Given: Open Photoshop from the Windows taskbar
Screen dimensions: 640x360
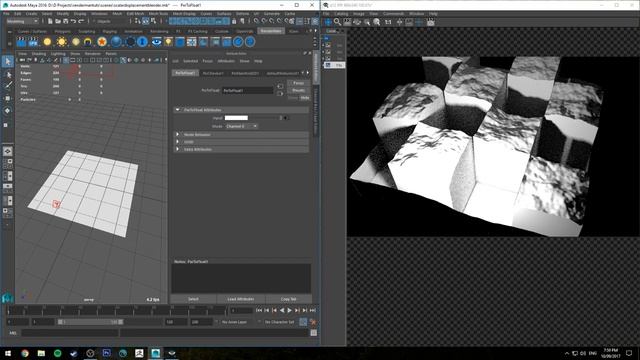Looking at the screenshot, I should [x=107, y=353].
